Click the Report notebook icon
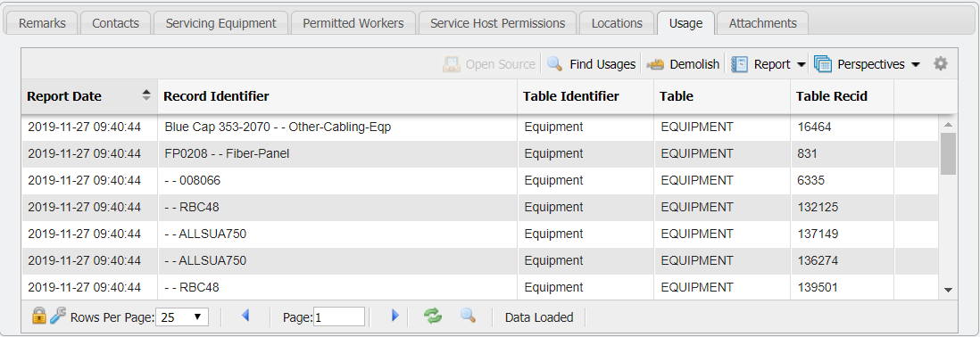Viewport: 980px width, 337px height. coord(739,63)
